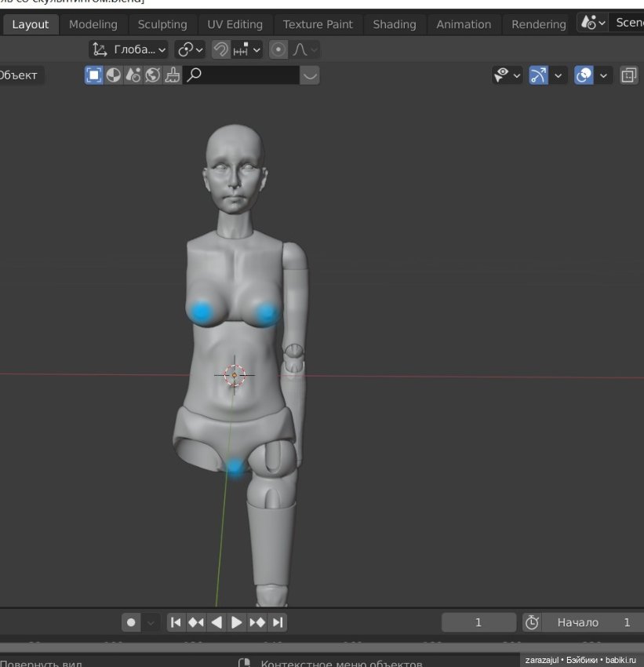Open selectability and visibility filter
644x667 pixels.
(x=507, y=75)
